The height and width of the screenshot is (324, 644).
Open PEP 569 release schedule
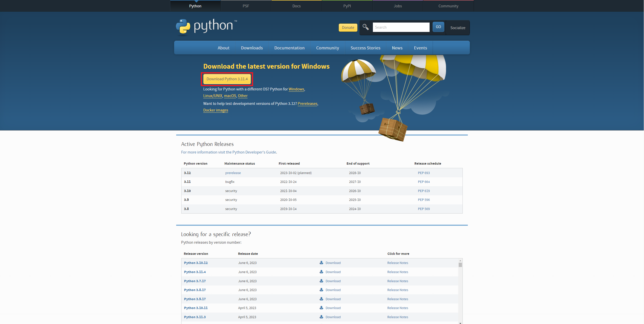[x=424, y=209]
